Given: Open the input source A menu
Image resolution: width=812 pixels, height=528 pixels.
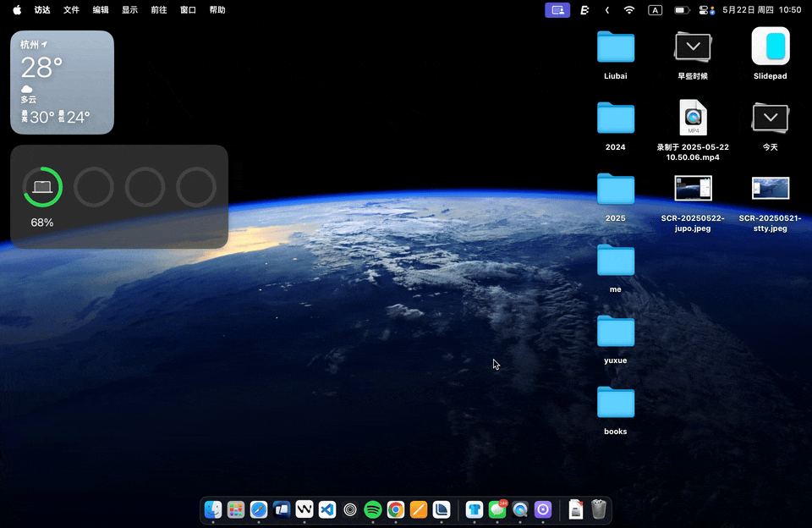Looking at the screenshot, I should [x=655, y=10].
